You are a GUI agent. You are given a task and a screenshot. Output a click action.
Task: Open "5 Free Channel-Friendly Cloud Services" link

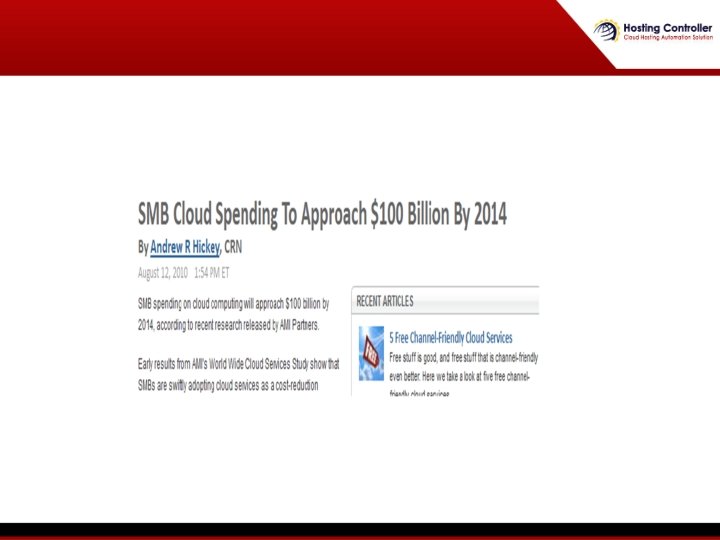[x=450, y=338]
